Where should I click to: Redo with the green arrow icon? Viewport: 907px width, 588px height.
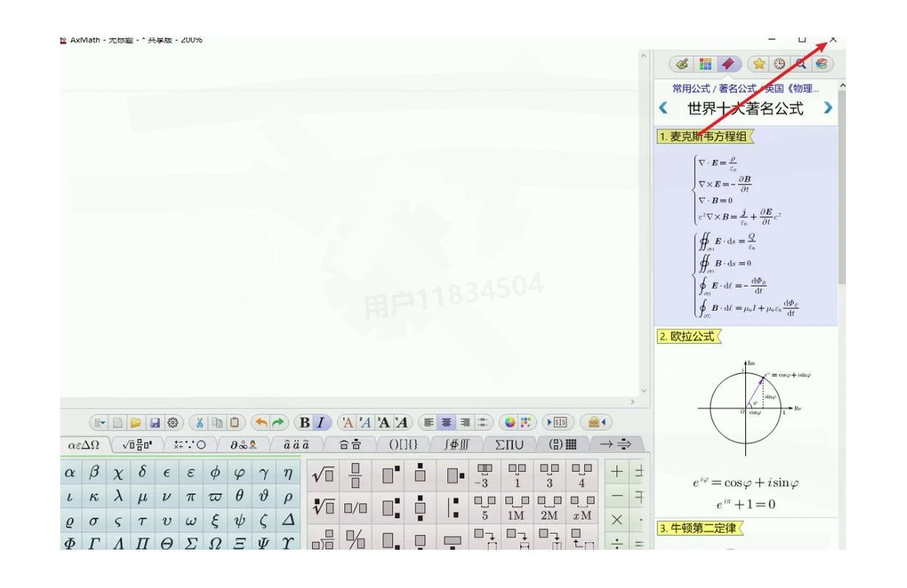coord(277,423)
